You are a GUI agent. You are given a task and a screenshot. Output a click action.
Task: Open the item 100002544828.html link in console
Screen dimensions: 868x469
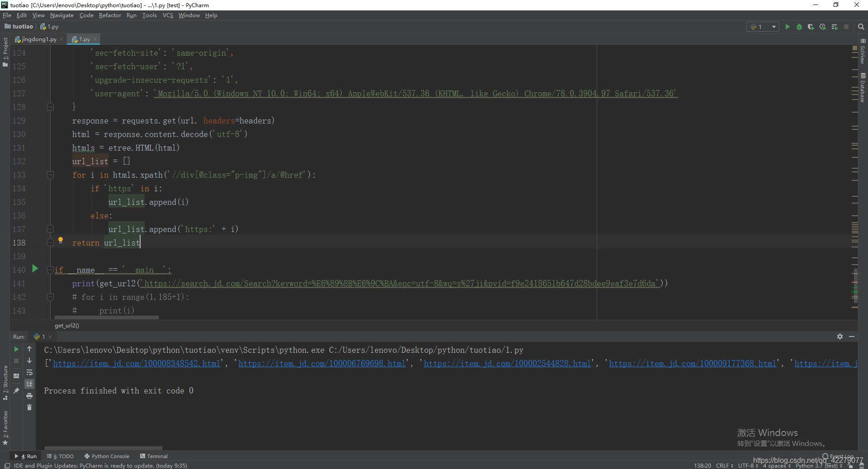click(507, 364)
